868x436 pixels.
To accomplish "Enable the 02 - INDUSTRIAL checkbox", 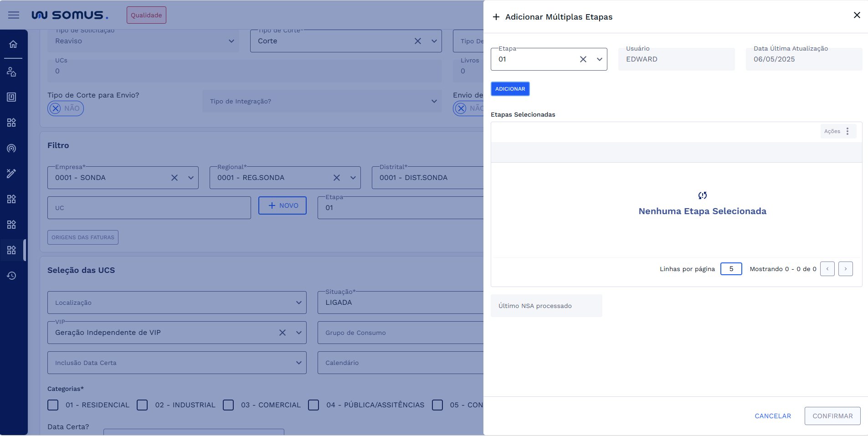I will click(x=143, y=405).
